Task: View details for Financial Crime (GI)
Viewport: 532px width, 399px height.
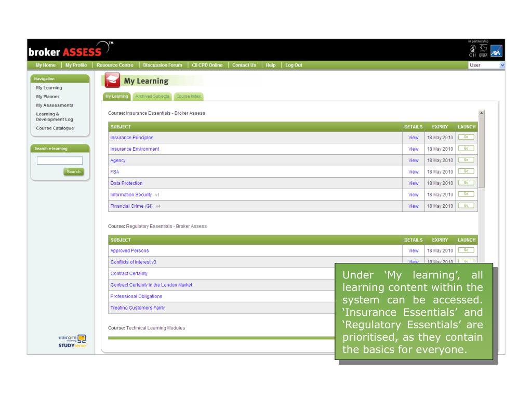Action: pyautogui.click(x=413, y=206)
